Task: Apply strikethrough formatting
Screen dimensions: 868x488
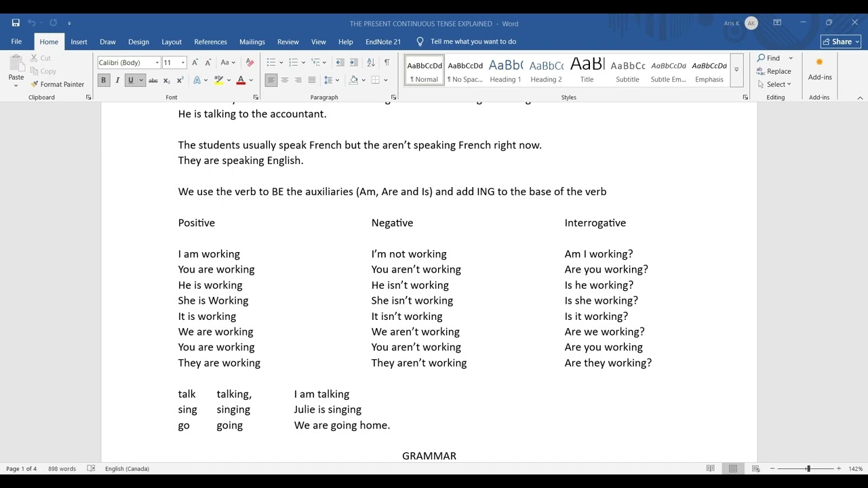Action: click(x=153, y=80)
